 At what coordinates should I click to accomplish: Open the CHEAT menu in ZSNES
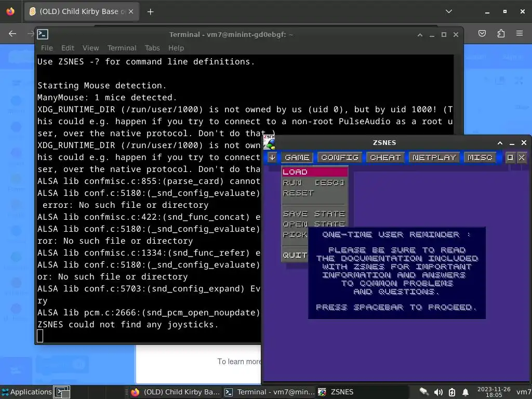(x=385, y=157)
